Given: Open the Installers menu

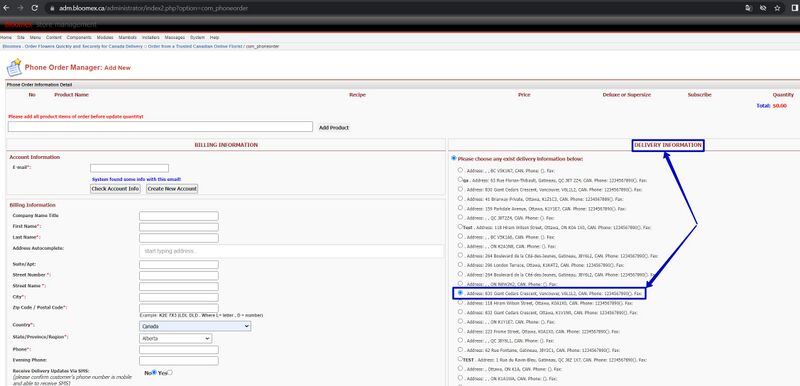Looking at the screenshot, I should click(151, 38).
